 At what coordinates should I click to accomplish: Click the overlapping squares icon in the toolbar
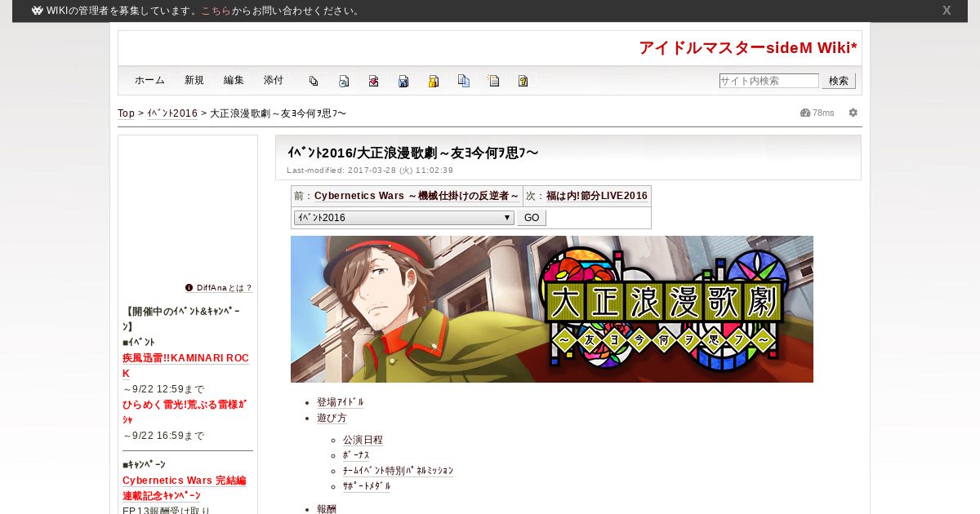tap(314, 81)
